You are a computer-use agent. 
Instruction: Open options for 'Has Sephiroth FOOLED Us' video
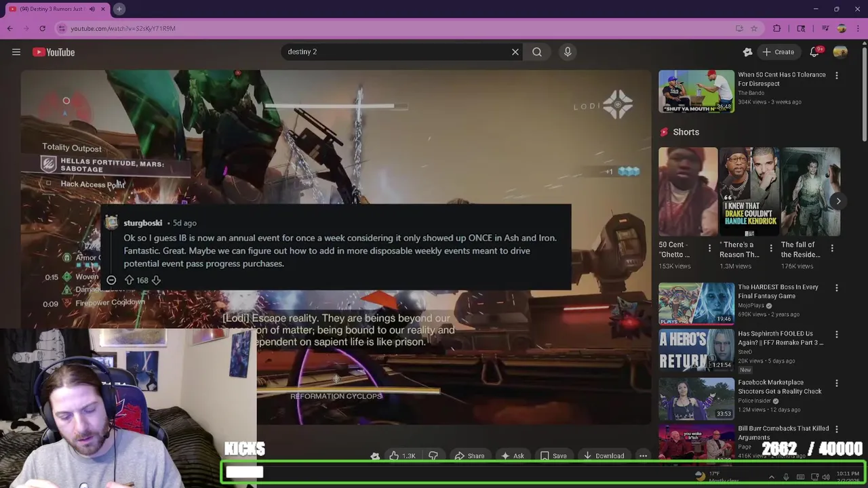tap(836, 335)
